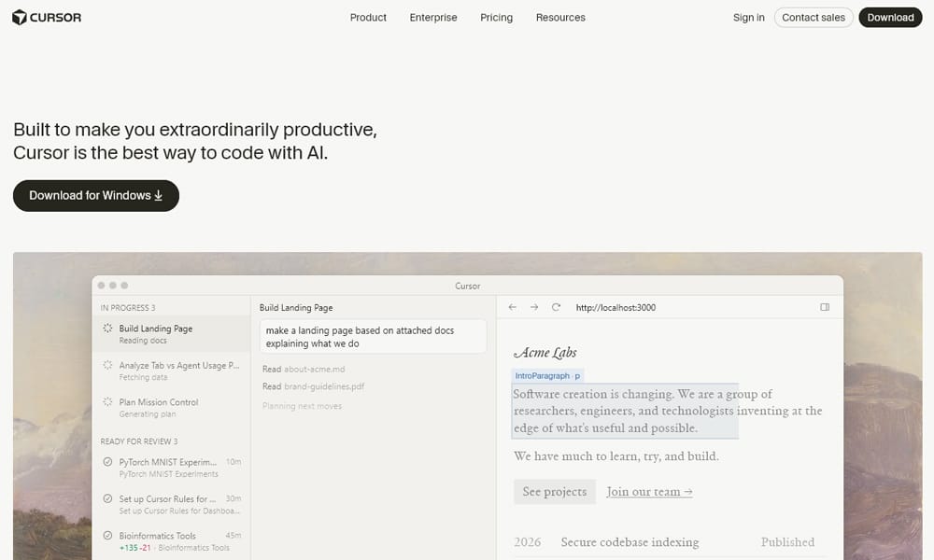Screen dimensions: 934x560
Task: Go to the Pricing page
Action: pos(496,18)
